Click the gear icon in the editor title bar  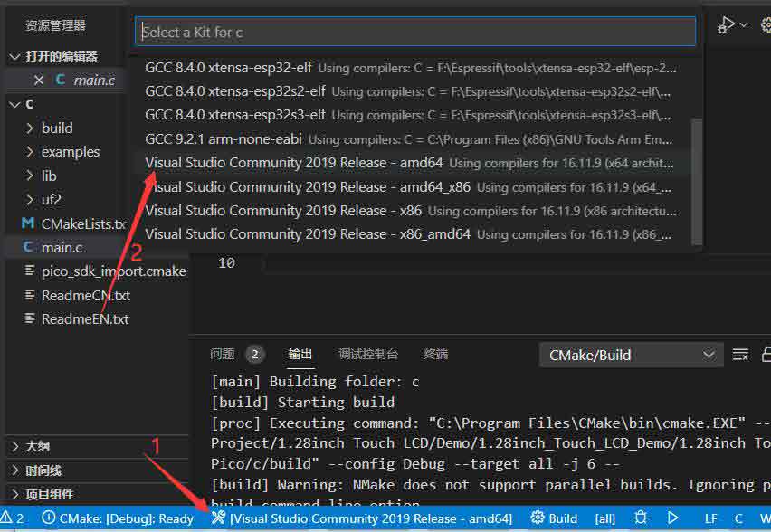tap(766, 24)
